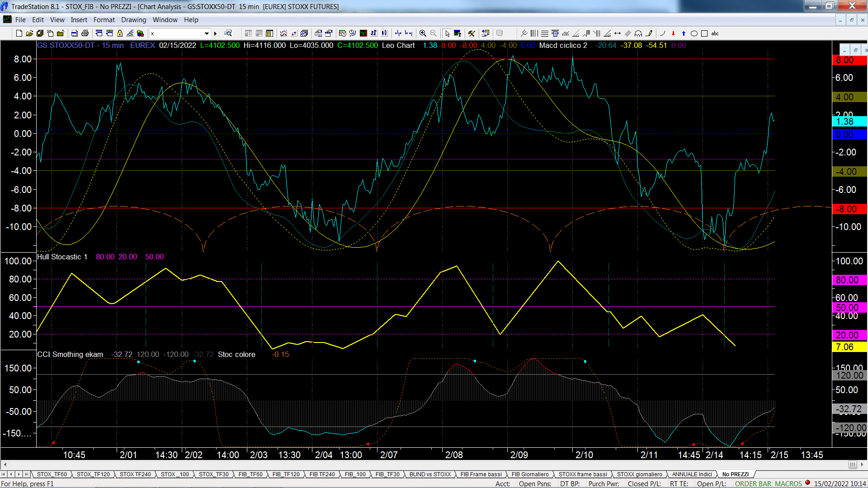Click the red status indicator dot
This screenshot has width=868, height=488.
pos(808,483)
